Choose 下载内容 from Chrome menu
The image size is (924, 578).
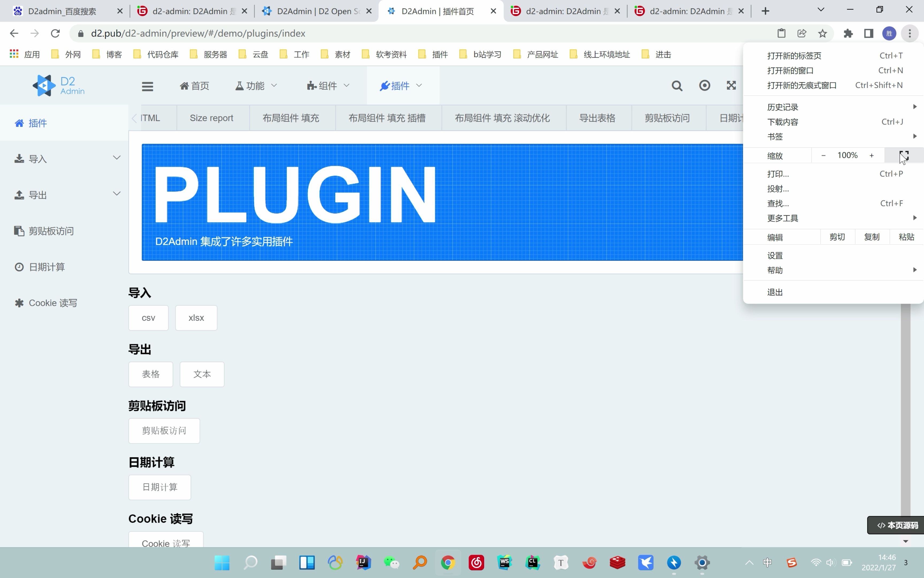point(833,122)
